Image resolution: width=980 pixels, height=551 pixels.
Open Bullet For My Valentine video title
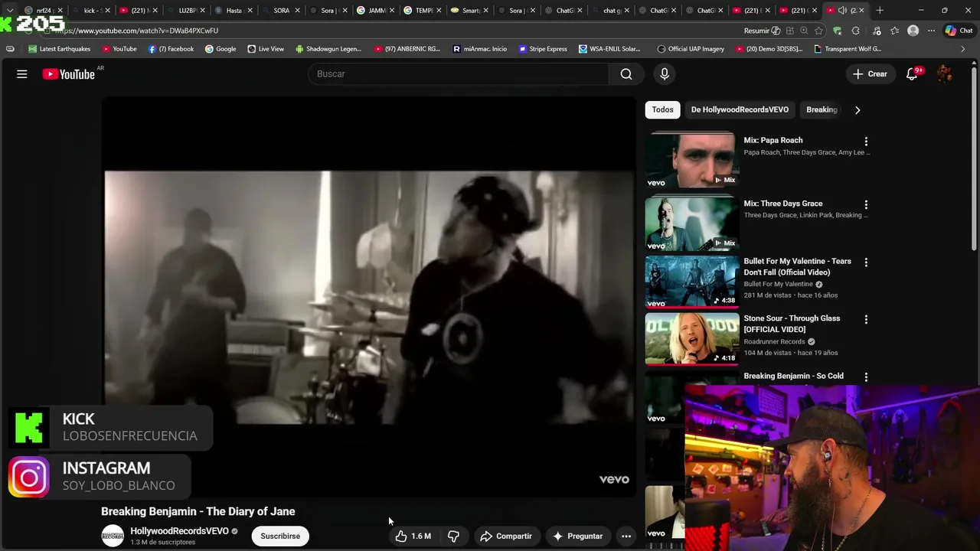[797, 266]
